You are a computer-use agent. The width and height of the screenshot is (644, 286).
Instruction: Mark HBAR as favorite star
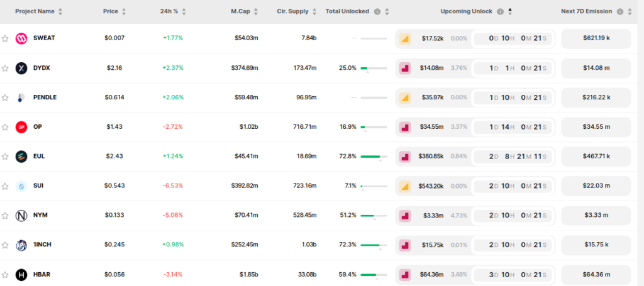(x=5, y=275)
